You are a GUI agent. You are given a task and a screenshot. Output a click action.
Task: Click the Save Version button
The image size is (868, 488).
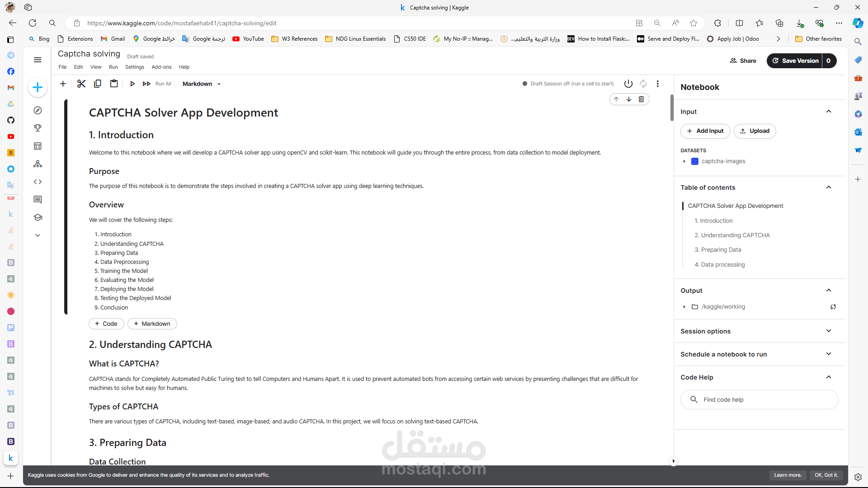795,61
